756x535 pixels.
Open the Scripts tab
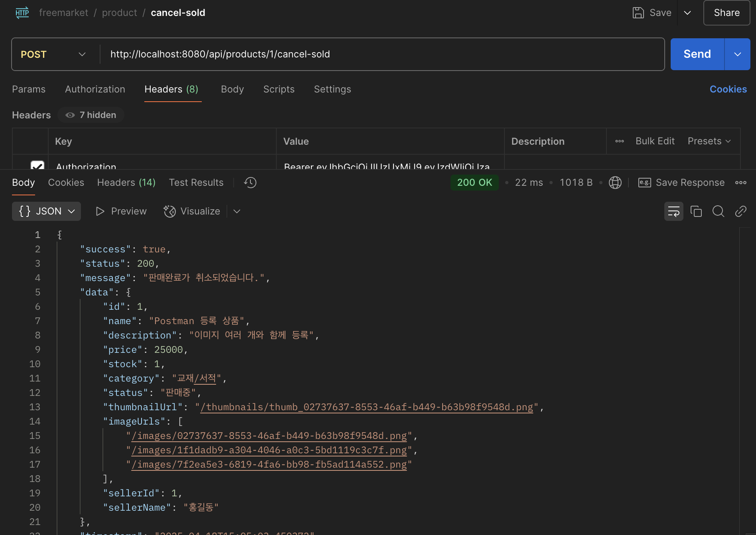[279, 89]
